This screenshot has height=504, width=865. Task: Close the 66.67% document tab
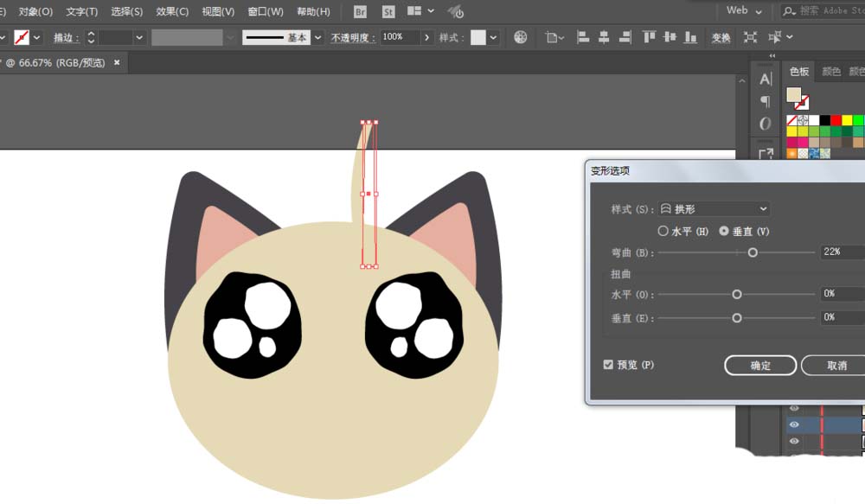[117, 62]
